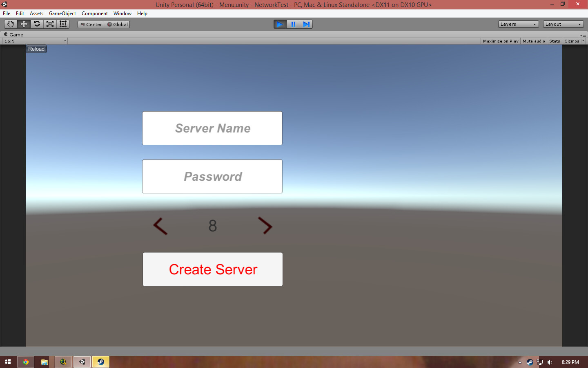Select the Rect Transform tool
The width and height of the screenshot is (588, 368).
point(62,24)
